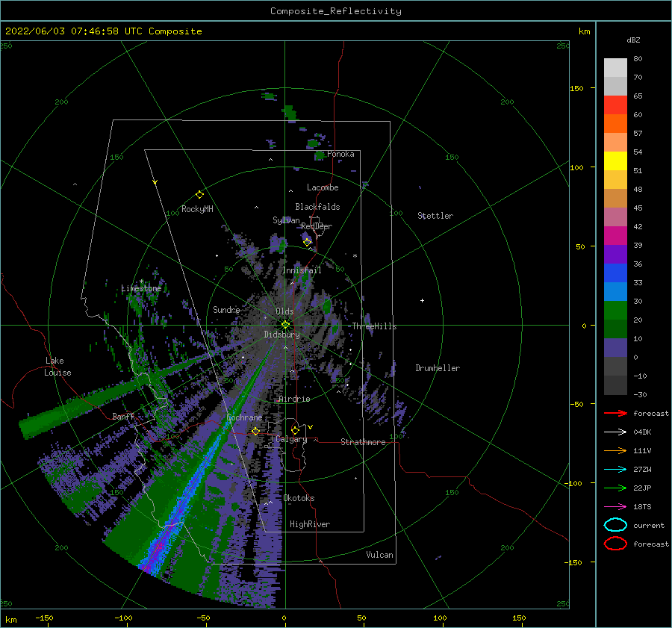Click the red forecast ellipse icon

[615, 544]
